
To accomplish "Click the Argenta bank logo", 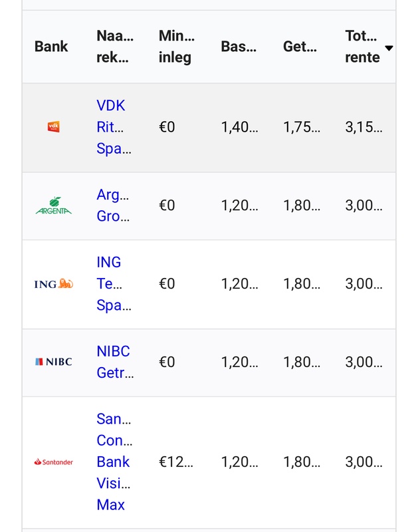I will [54, 205].
